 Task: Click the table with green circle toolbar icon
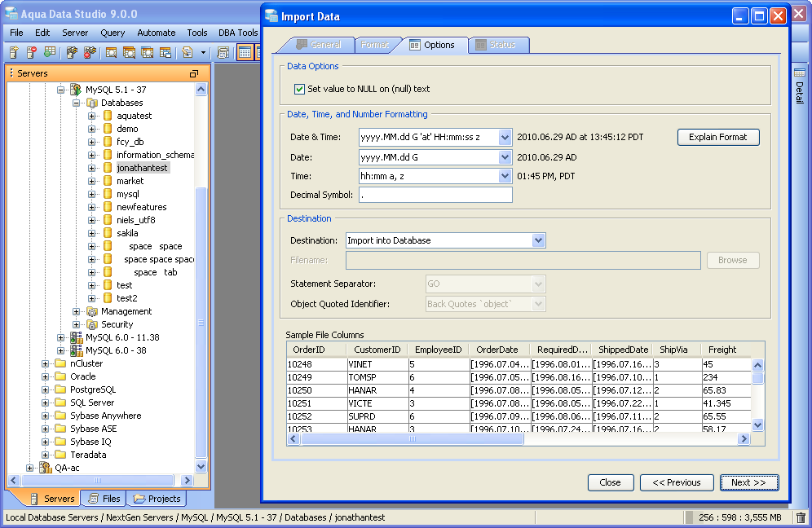[x=50, y=52]
